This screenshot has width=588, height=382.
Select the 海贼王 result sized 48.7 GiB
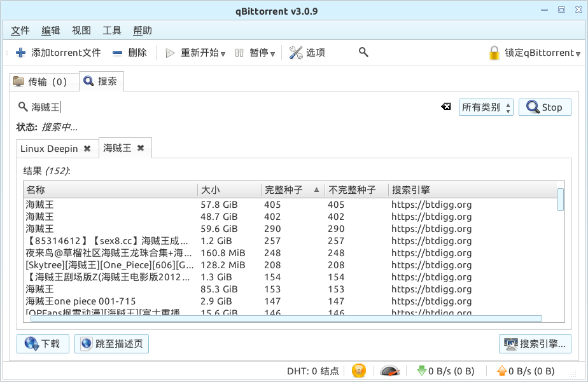pyautogui.click(x=290, y=217)
